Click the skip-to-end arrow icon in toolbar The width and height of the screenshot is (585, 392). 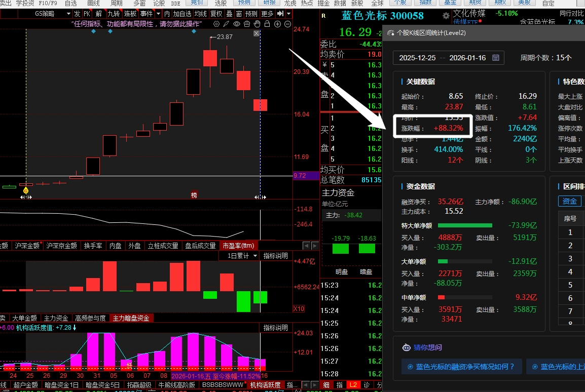(x=280, y=14)
